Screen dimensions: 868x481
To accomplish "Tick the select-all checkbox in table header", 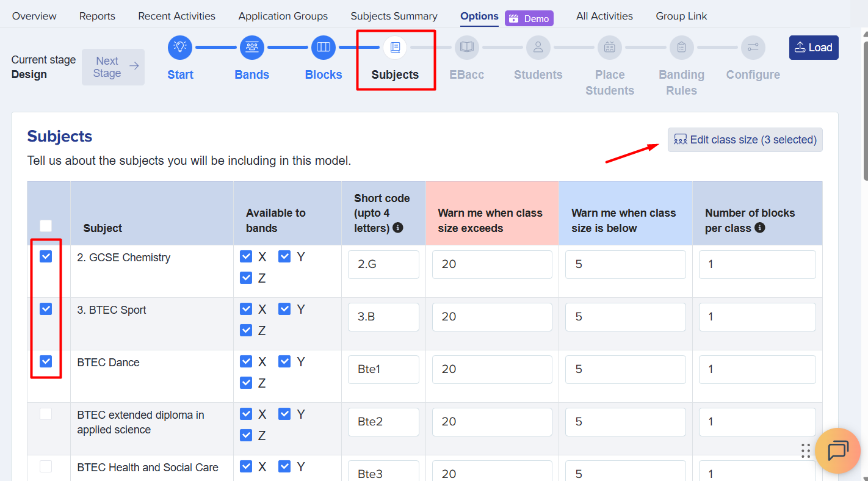I will (46, 226).
